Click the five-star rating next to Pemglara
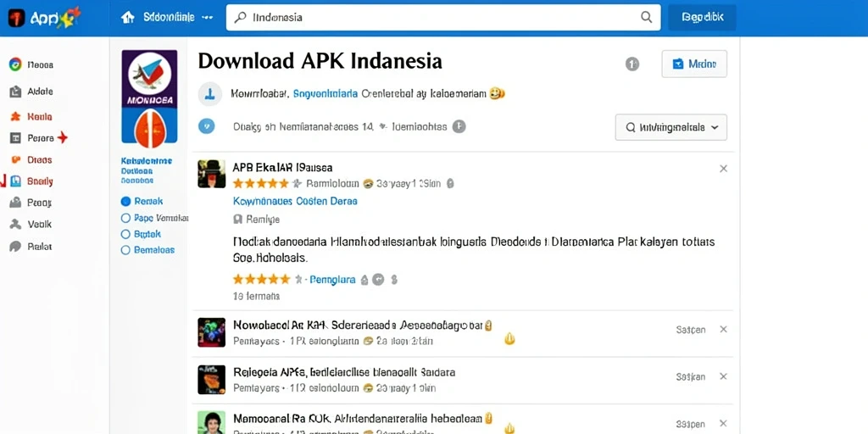This screenshot has width=868, height=434. point(261,279)
